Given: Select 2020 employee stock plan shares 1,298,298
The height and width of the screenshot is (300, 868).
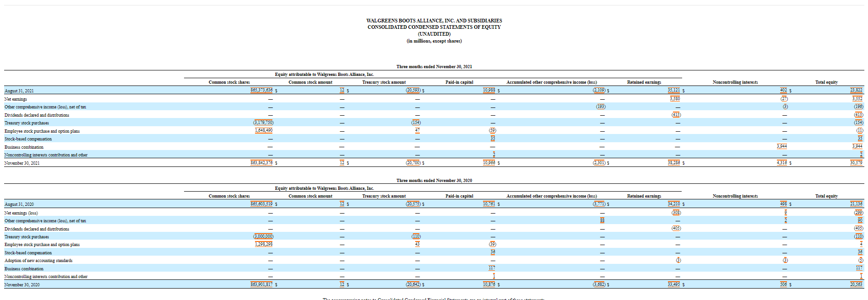Looking at the screenshot, I should click(x=264, y=244).
